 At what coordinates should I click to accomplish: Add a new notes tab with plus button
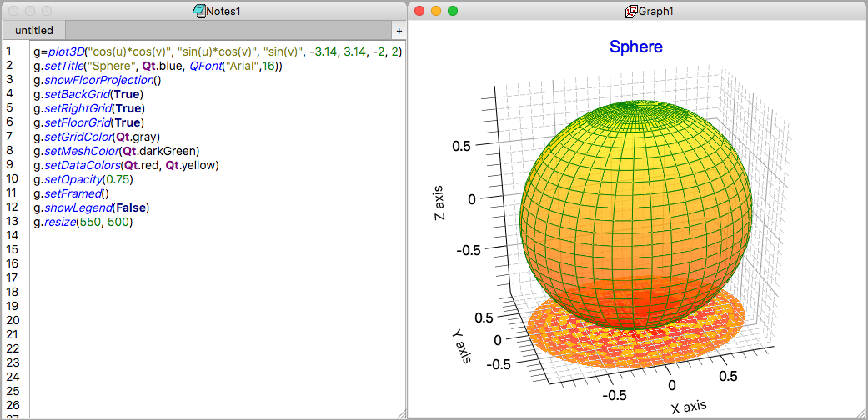pyautogui.click(x=399, y=30)
